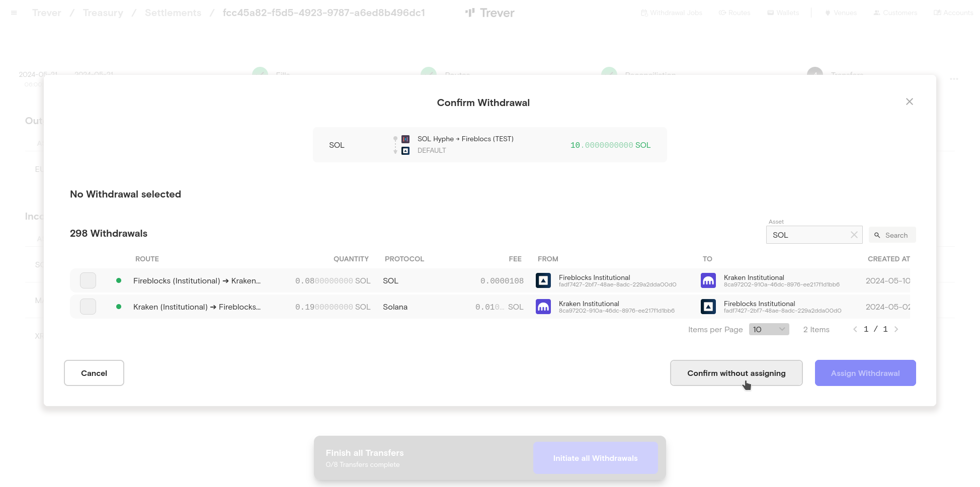This screenshot has width=980, height=487.
Task: Click the Kraken icon in first row TO
Action: pos(708,280)
